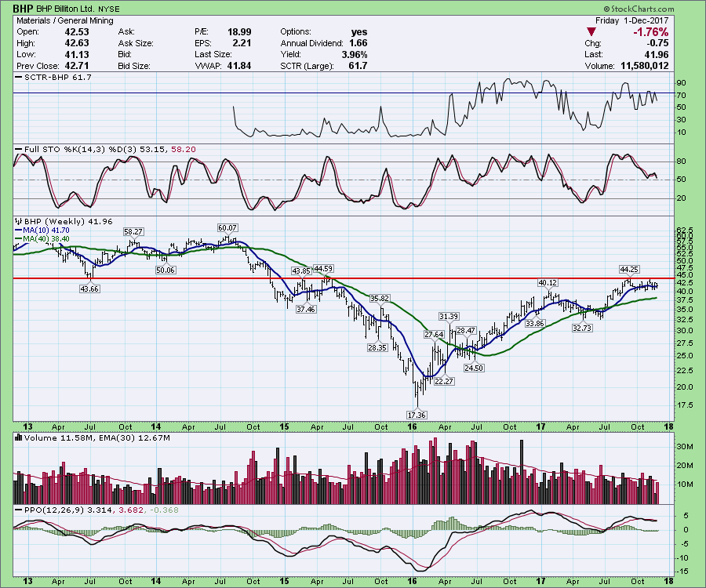The height and width of the screenshot is (588, 706).
Task: Click the 32.73 price label
Action: point(582,328)
